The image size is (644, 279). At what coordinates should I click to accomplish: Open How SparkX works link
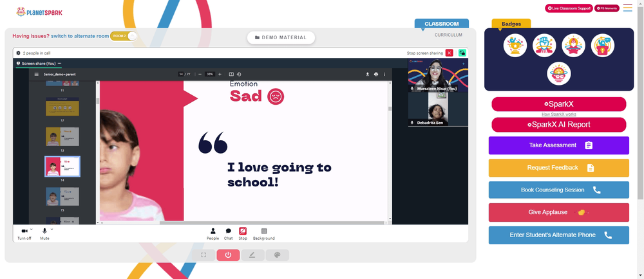click(558, 114)
